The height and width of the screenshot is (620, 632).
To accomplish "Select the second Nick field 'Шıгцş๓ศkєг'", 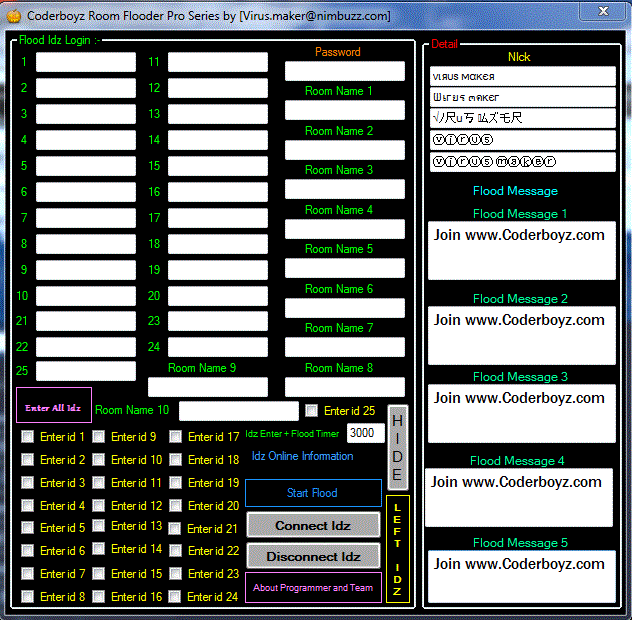I will coord(523,97).
